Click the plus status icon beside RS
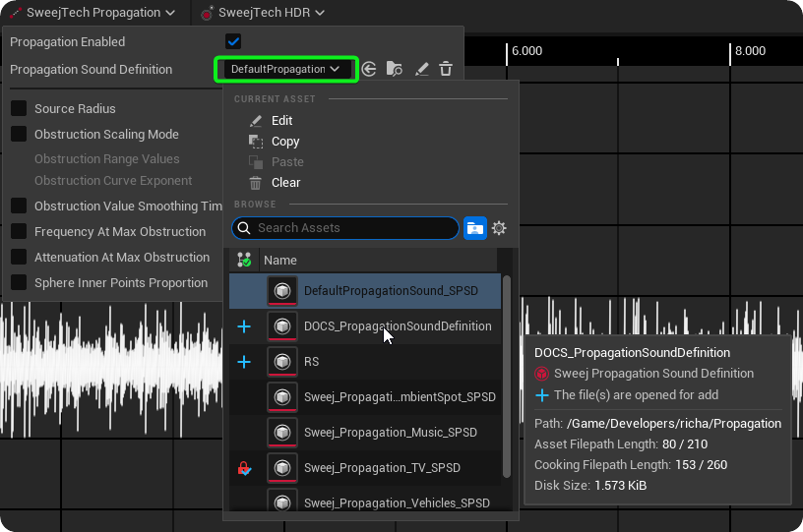The height and width of the screenshot is (532, 803). [244, 362]
